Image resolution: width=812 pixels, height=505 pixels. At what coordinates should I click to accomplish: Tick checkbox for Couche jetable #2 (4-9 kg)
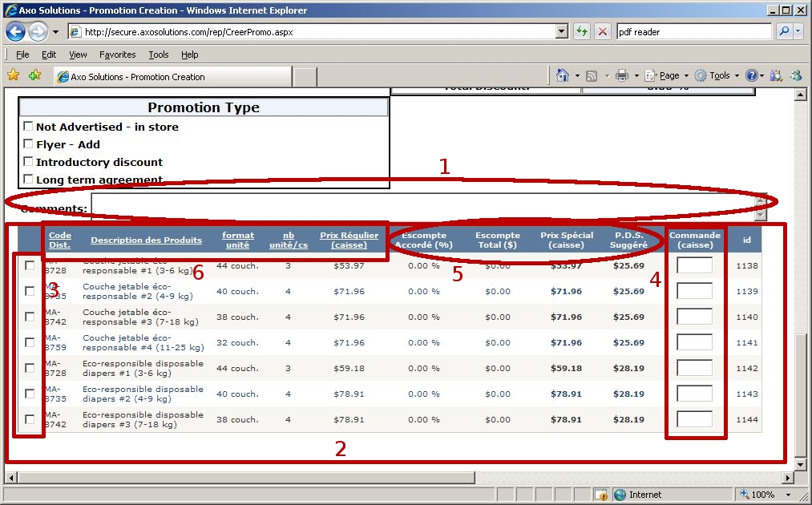tap(30, 291)
